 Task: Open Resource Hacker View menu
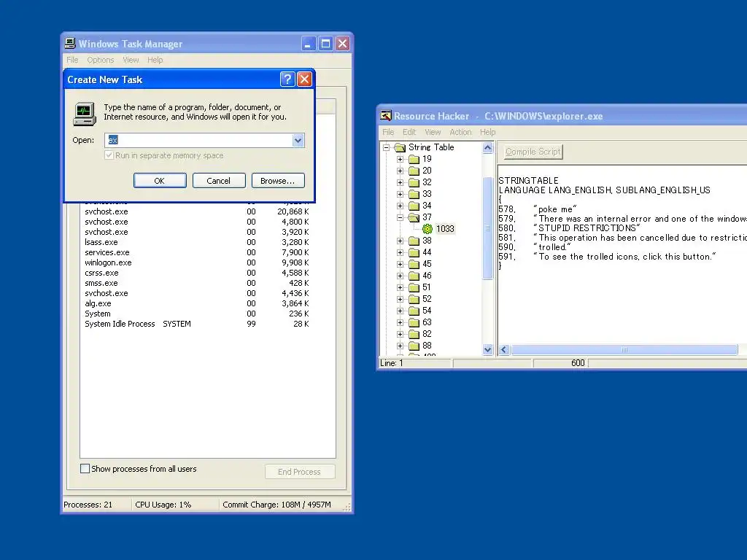[x=433, y=132]
